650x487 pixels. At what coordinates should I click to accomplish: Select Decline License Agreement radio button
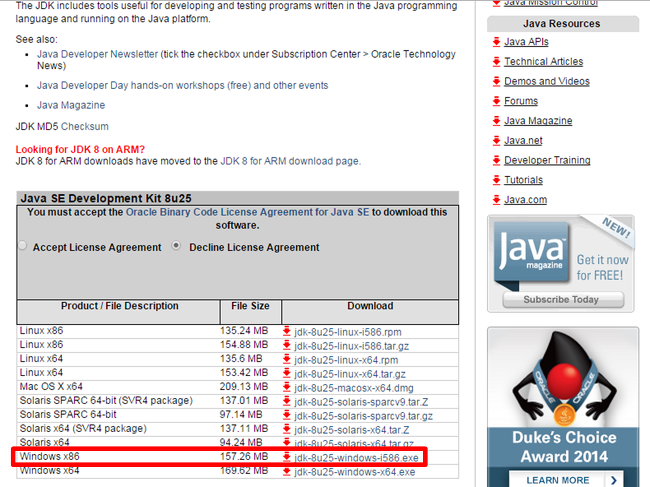[176, 246]
